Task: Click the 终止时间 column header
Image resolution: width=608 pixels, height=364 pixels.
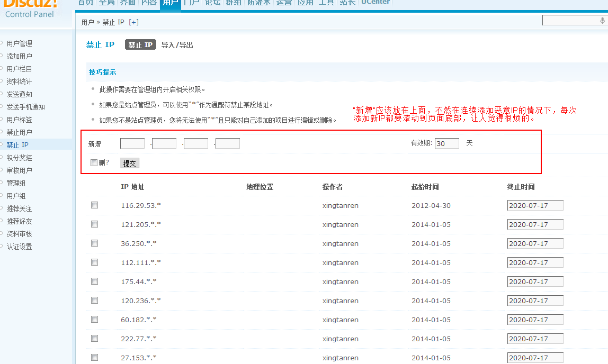Action: coord(521,187)
